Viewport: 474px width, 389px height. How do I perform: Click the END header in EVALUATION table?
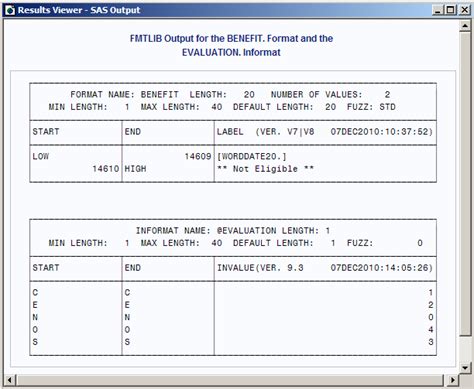click(133, 268)
